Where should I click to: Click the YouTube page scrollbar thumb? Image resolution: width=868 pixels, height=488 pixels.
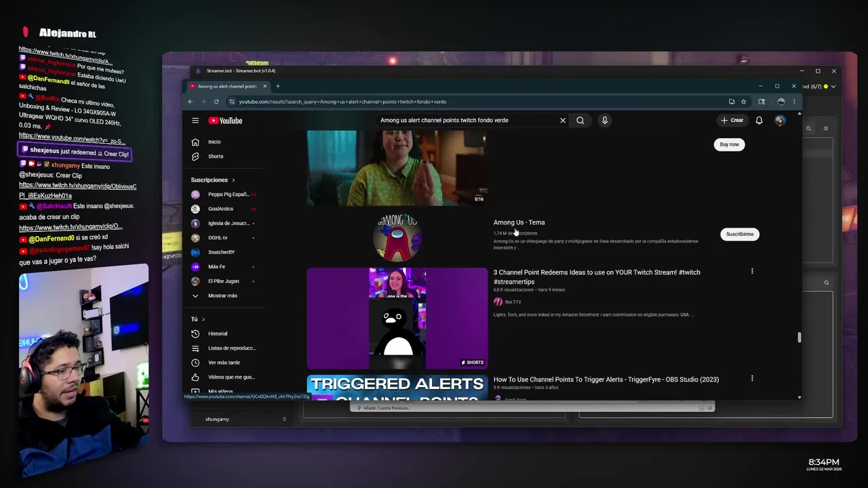pyautogui.click(x=800, y=338)
